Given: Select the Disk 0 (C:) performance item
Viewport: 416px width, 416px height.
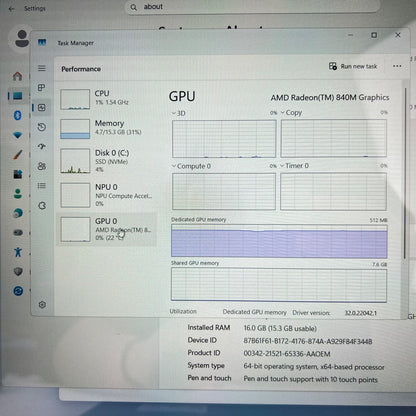Looking at the screenshot, I should 106,161.
